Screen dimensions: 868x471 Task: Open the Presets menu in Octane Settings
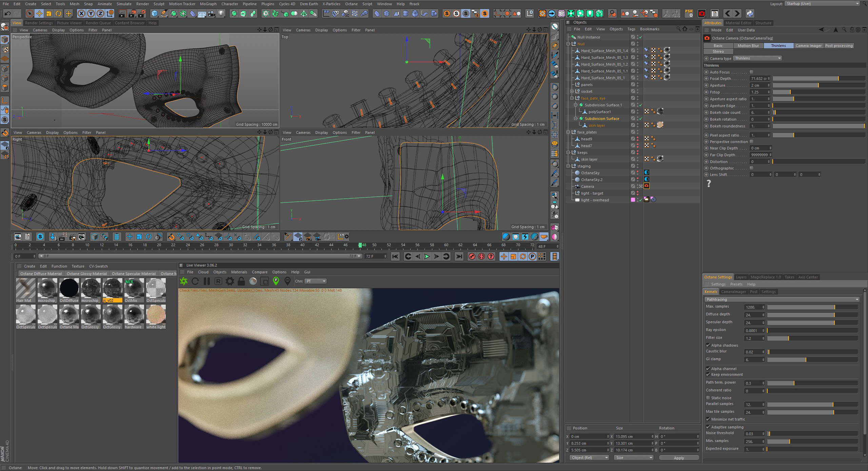736,284
